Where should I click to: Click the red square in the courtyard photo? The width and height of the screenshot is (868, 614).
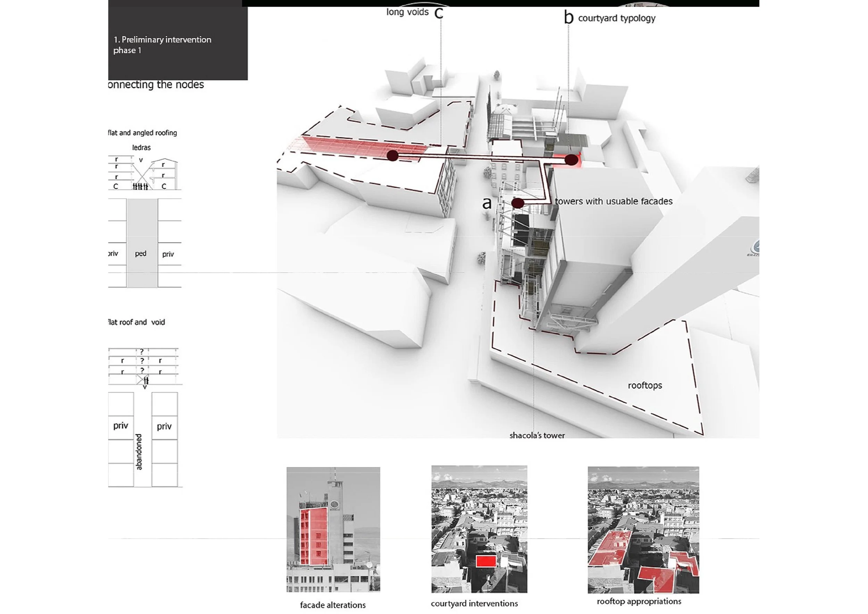486,560
